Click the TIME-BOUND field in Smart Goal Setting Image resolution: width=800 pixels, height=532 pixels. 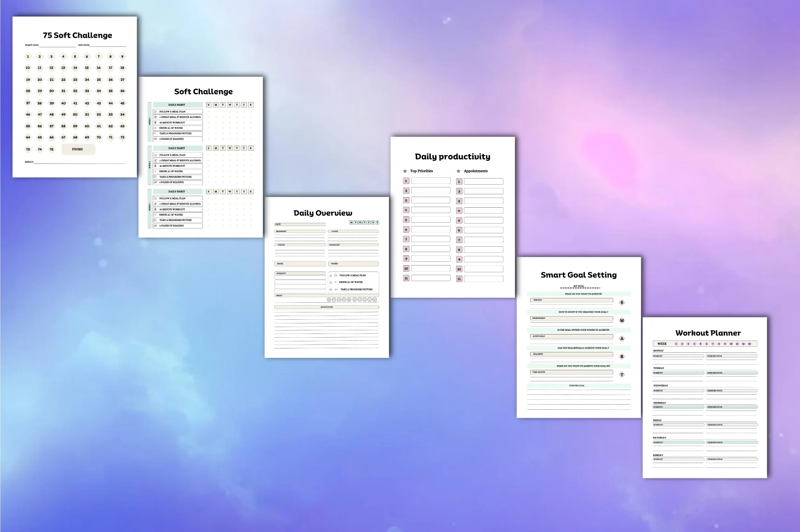571,372
